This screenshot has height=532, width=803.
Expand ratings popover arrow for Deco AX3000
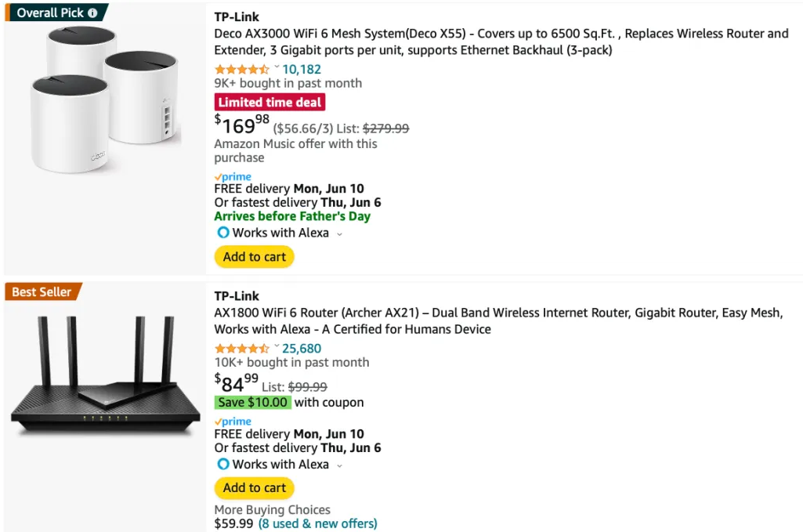pos(277,68)
